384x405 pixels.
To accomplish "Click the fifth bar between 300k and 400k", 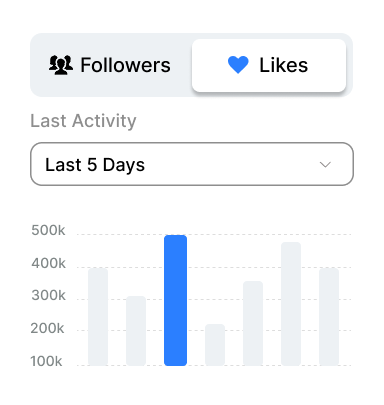I will tap(253, 323).
